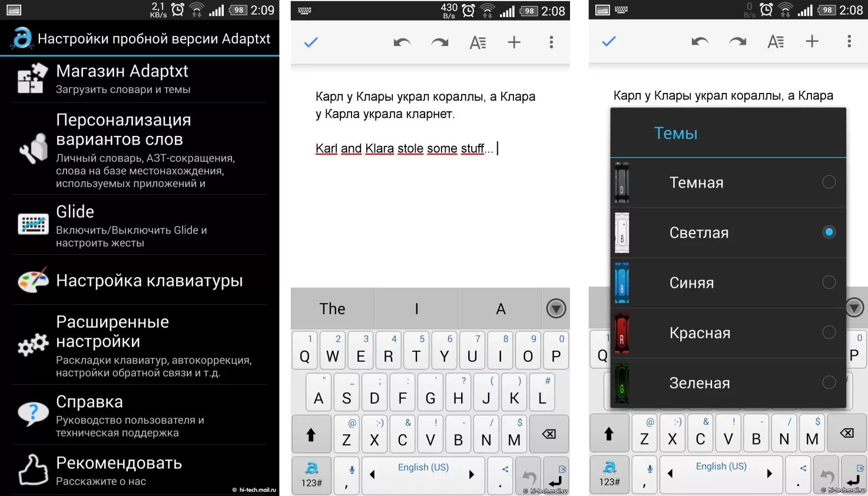Tap the microphone comma key on middle keyboard
This screenshot has width=868, height=496.
click(347, 475)
